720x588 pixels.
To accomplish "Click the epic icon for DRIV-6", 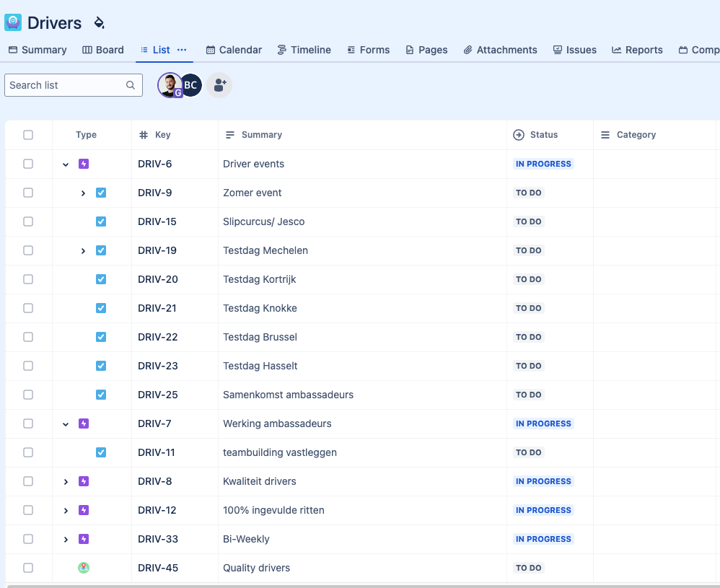I will point(84,164).
